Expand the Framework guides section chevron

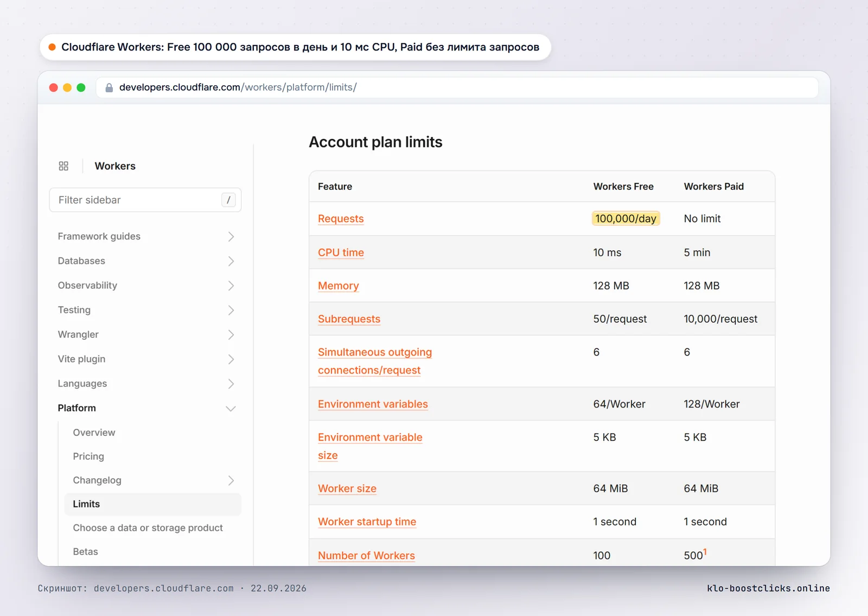tap(231, 237)
